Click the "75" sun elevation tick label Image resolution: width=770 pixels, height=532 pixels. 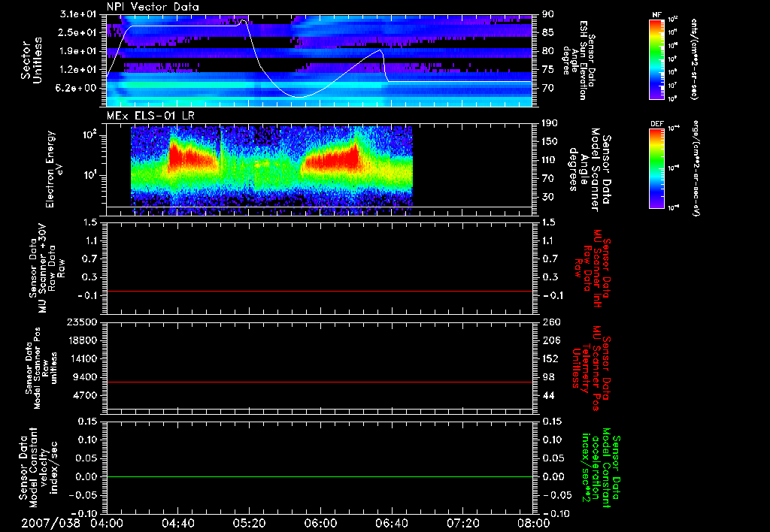(548, 70)
